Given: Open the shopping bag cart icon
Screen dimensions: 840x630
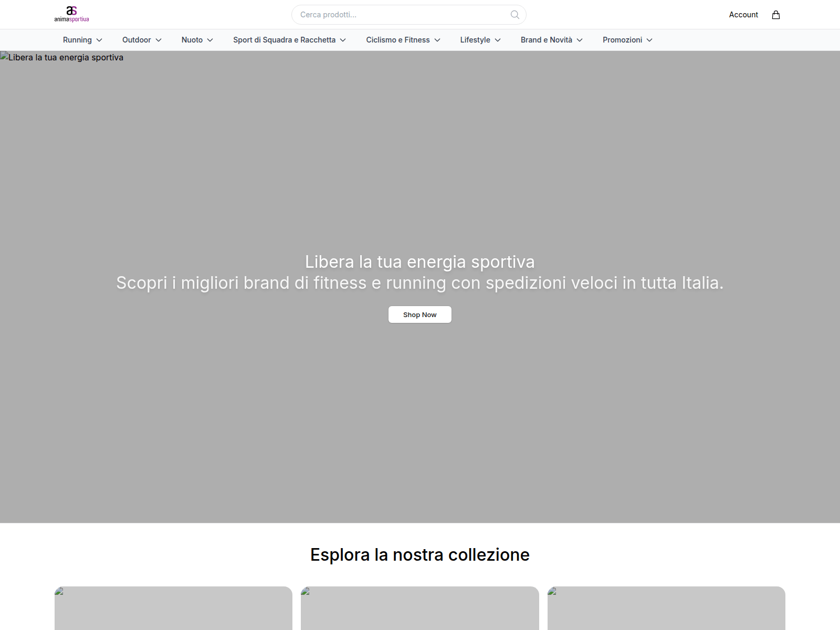Looking at the screenshot, I should 776,15.
